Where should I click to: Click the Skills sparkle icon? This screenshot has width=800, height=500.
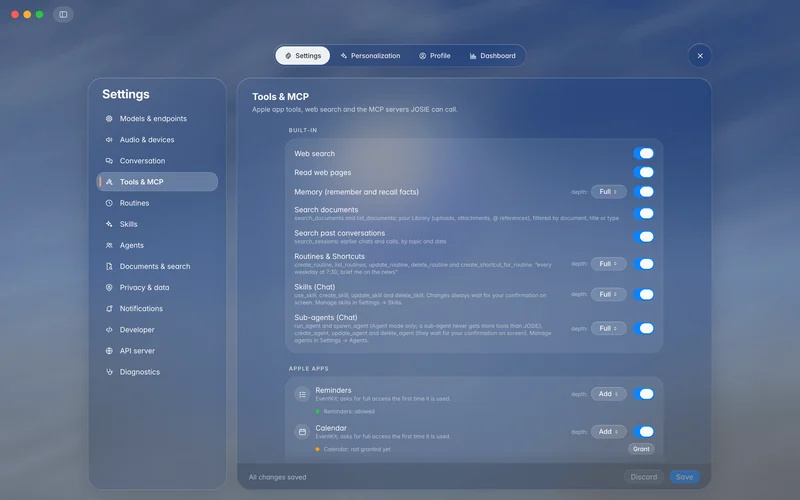109,224
